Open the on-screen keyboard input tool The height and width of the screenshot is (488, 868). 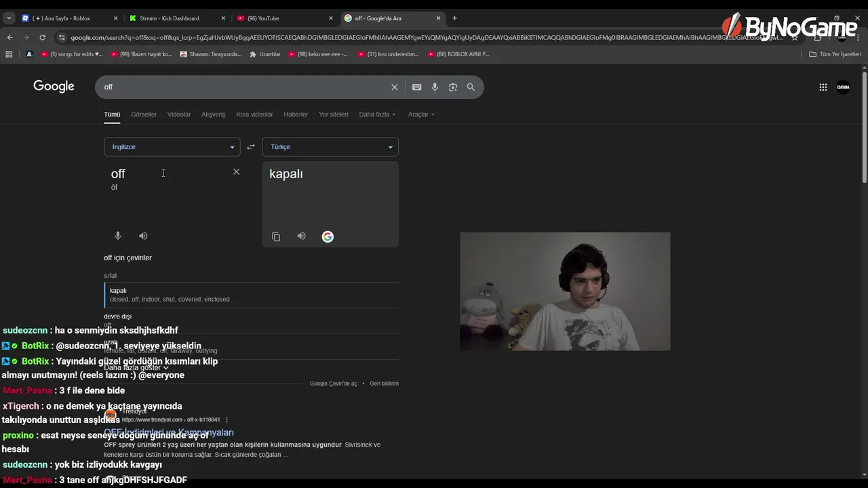(416, 87)
